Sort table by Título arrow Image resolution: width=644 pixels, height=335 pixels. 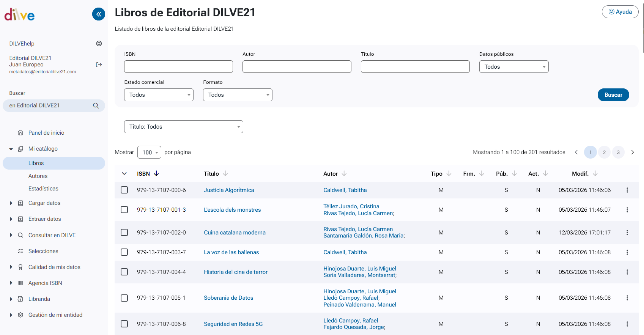tap(225, 173)
